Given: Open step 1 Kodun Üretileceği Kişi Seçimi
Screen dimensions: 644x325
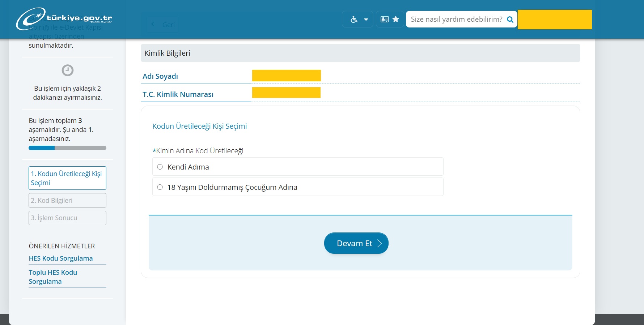Looking at the screenshot, I should [x=67, y=178].
